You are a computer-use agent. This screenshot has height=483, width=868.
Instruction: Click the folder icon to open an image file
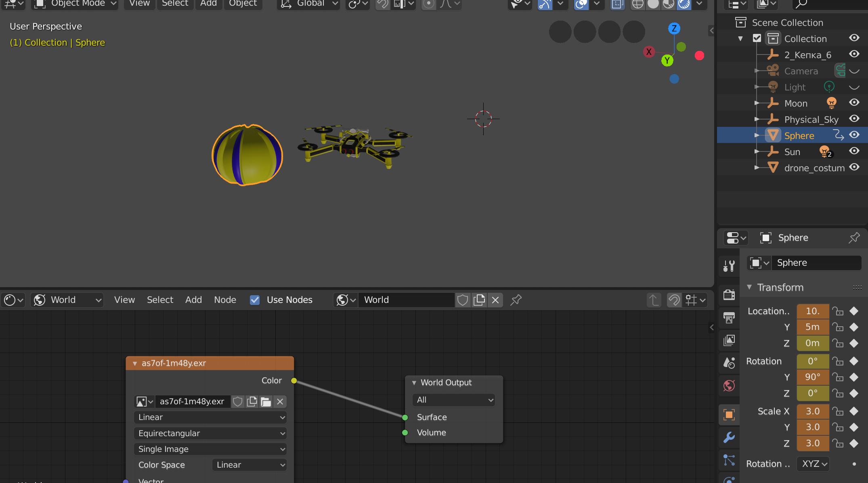[266, 401]
